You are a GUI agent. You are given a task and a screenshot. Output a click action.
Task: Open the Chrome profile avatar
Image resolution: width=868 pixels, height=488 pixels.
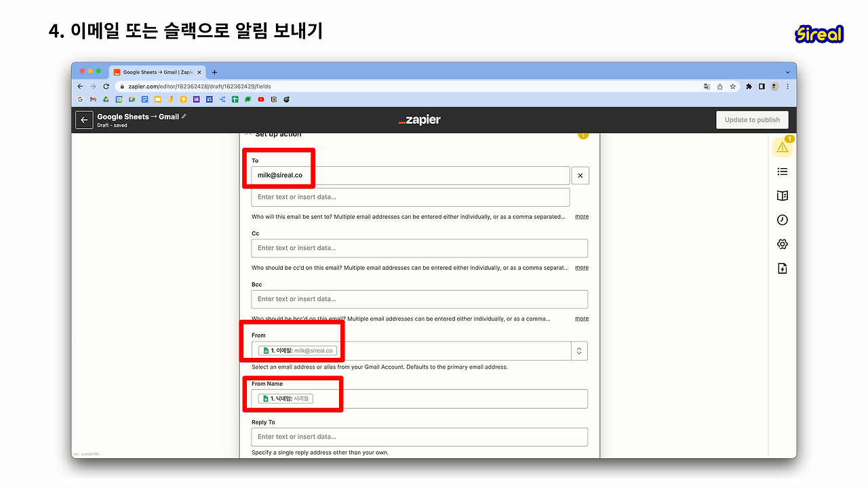(774, 87)
